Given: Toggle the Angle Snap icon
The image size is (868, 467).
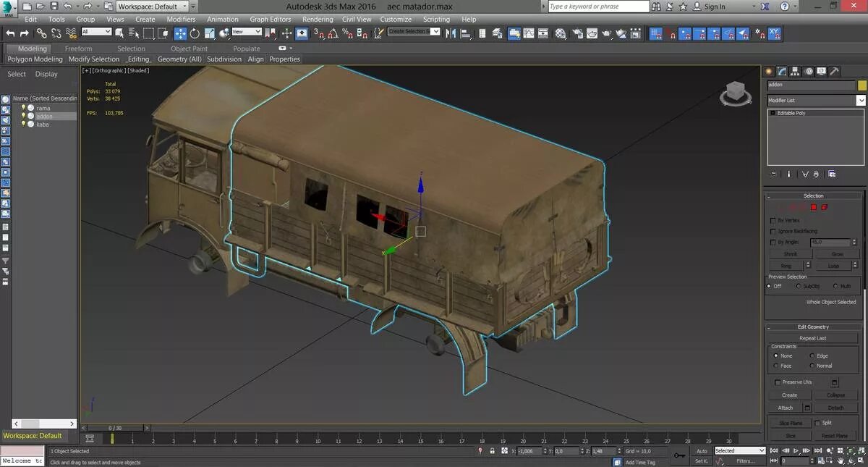Looking at the screenshot, I should click(333, 33).
